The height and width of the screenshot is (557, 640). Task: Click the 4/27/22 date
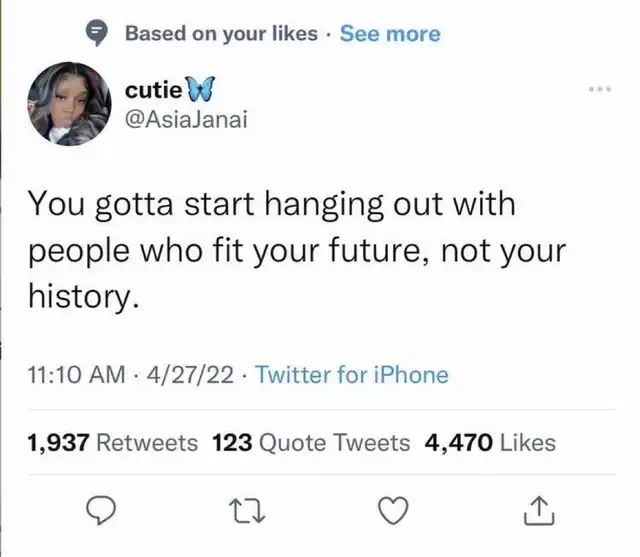(190, 375)
